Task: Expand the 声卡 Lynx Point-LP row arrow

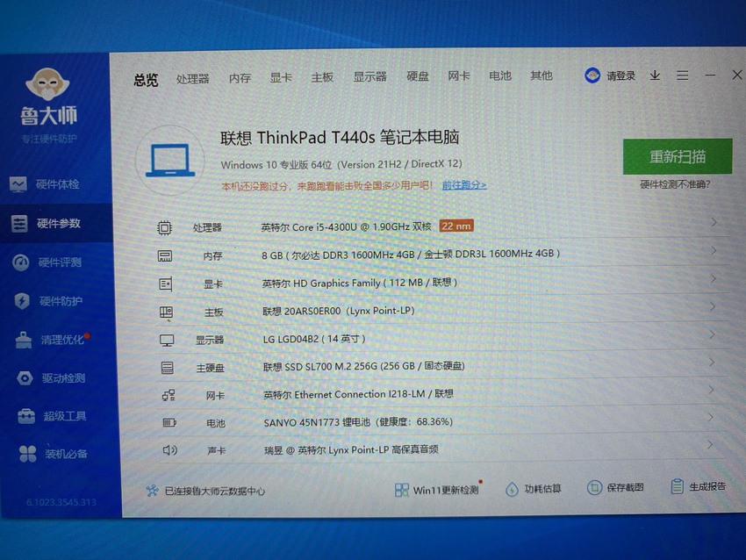Action: pyautogui.click(x=710, y=445)
